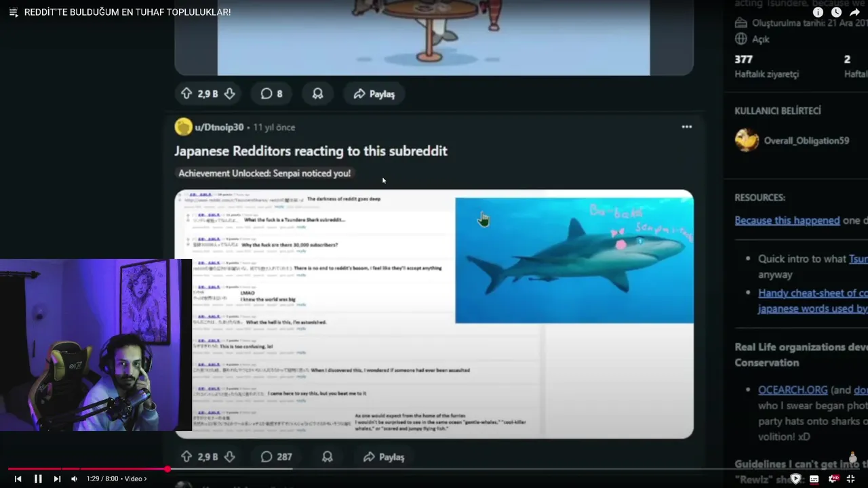Screen dimensions: 868x488
Task: Open three-dot menu of Dtnoip30's post
Action: tap(687, 127)
